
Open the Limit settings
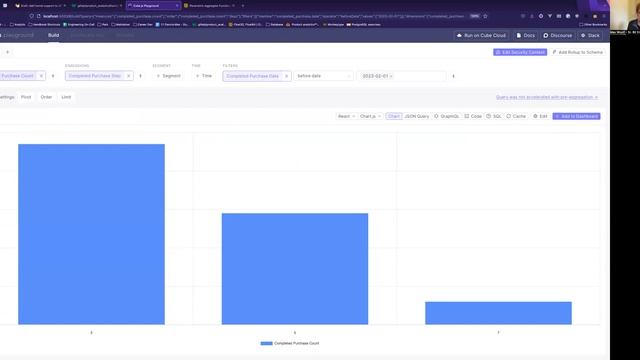(66, 97)
